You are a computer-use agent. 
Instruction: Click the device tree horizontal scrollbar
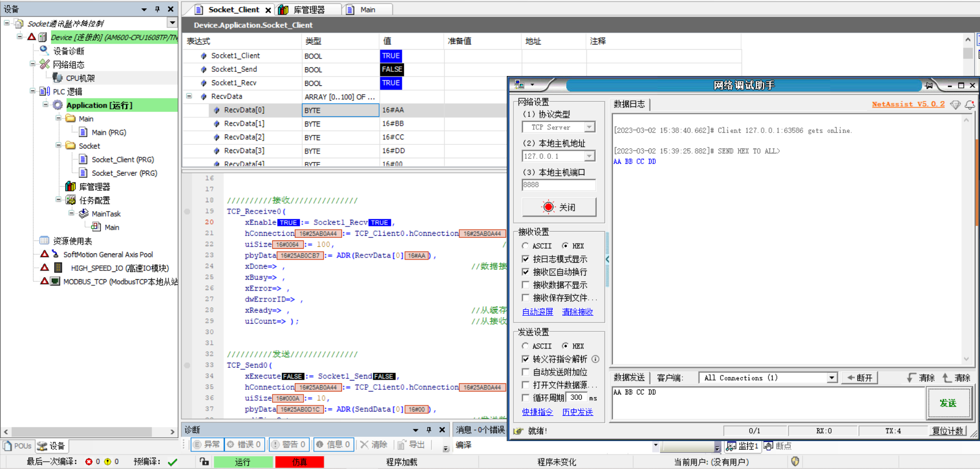tap(82, 431)
